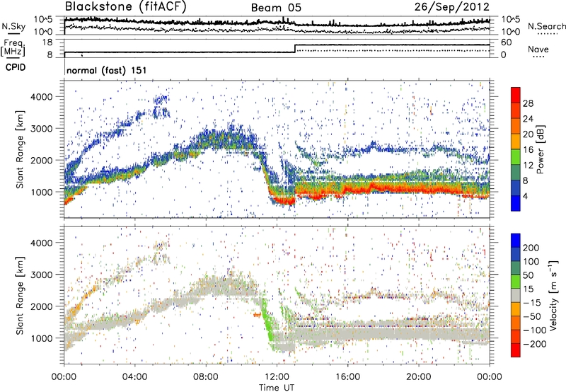
Task: Select the 'Freq. [MHz]' axis label
Action: coord(13,47)
